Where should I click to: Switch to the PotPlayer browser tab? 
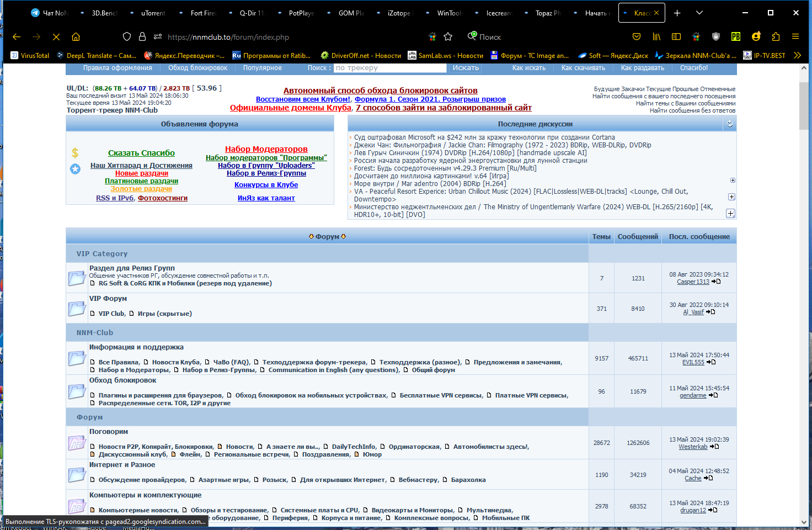296,13
